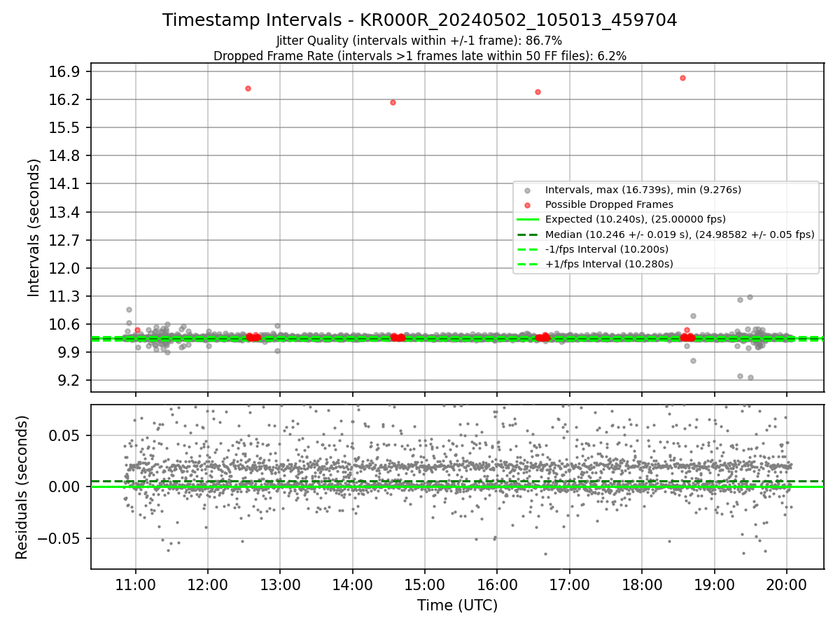Click the highest red point near 16.7s at 18:30
The width and height of the screenshot is (840, 630).
pos(682,78)
